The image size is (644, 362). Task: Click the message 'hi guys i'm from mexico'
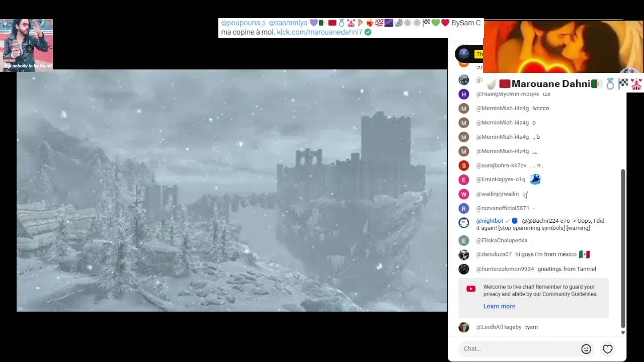point(546,254)
